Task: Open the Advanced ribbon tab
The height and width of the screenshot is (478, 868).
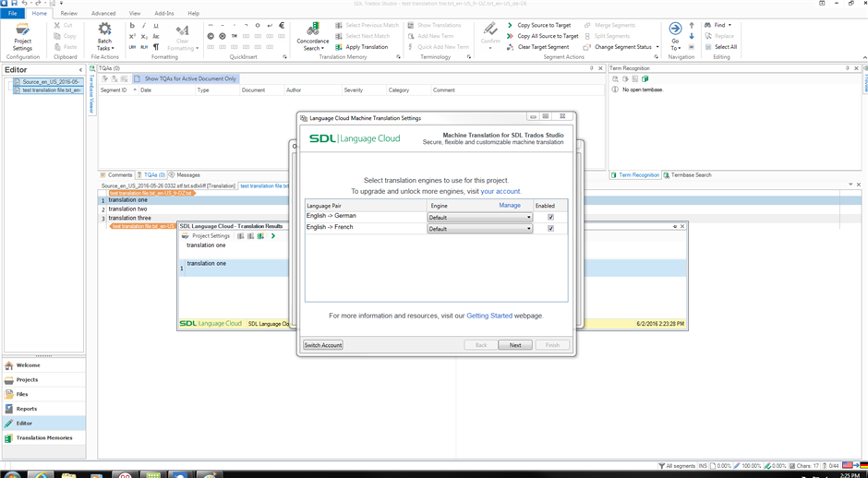Action: pos(103,14)
